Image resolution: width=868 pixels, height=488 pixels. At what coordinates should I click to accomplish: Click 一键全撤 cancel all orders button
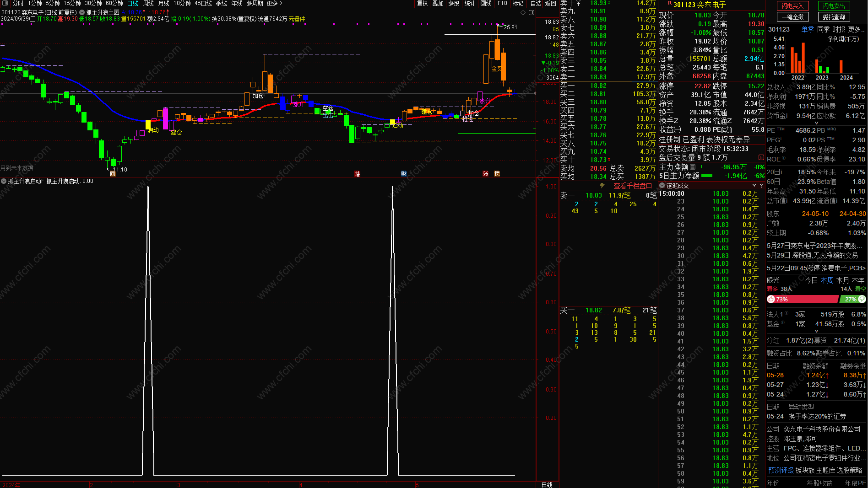tap(793, 17)
